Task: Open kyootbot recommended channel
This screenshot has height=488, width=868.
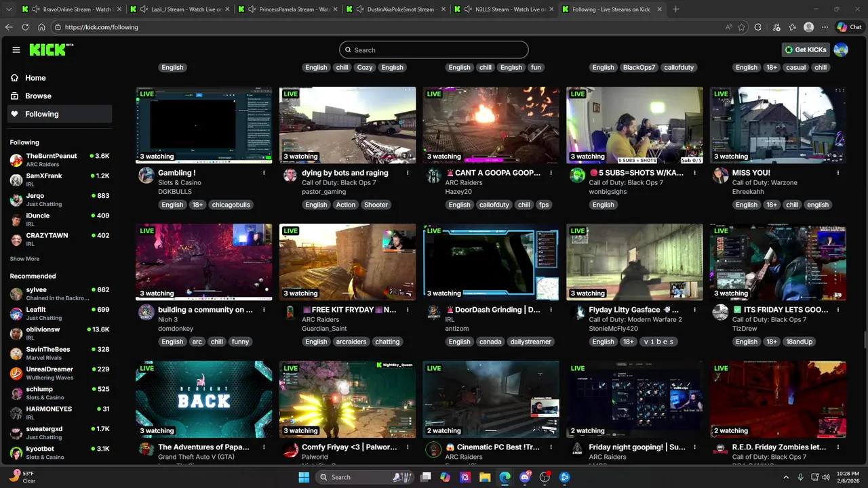Action: 60,453
